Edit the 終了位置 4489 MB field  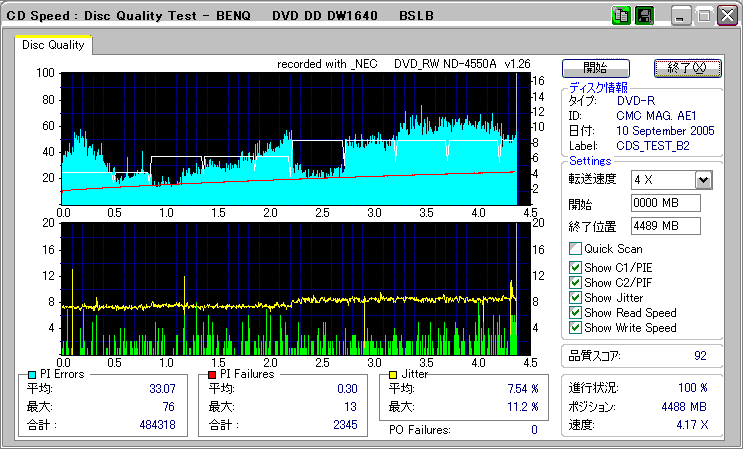[x=666, y=226]
